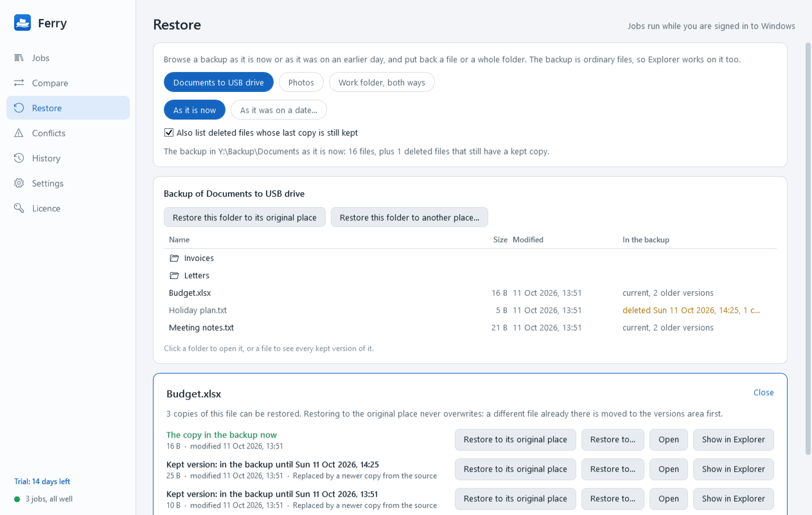Choose As it was on a date option
The image size is (812, 515).
(278, 110)
